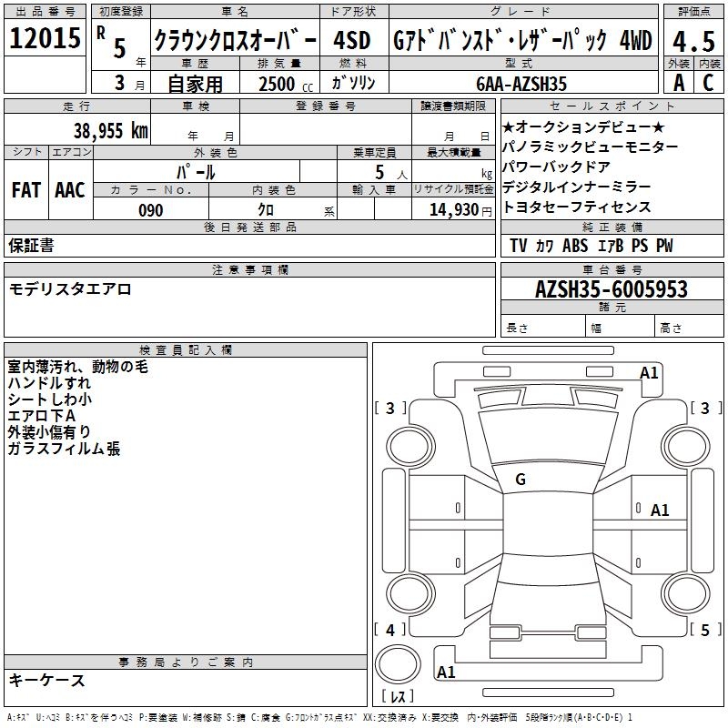Click the 譲渡書類期限 date field
The image size is (728, 728).
[453, 128]
